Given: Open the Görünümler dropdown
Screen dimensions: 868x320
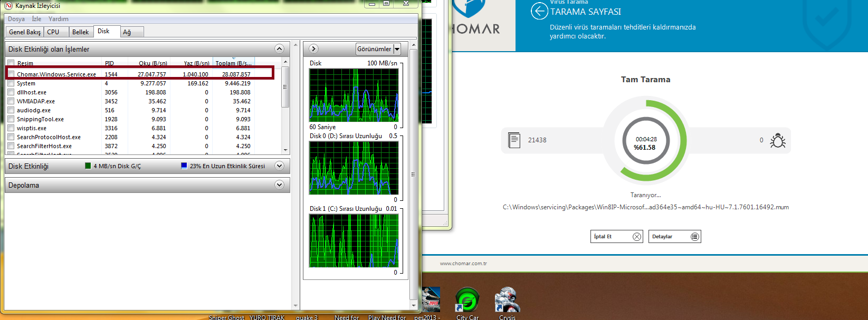Looking at the screenshot, I should point(378,49).
